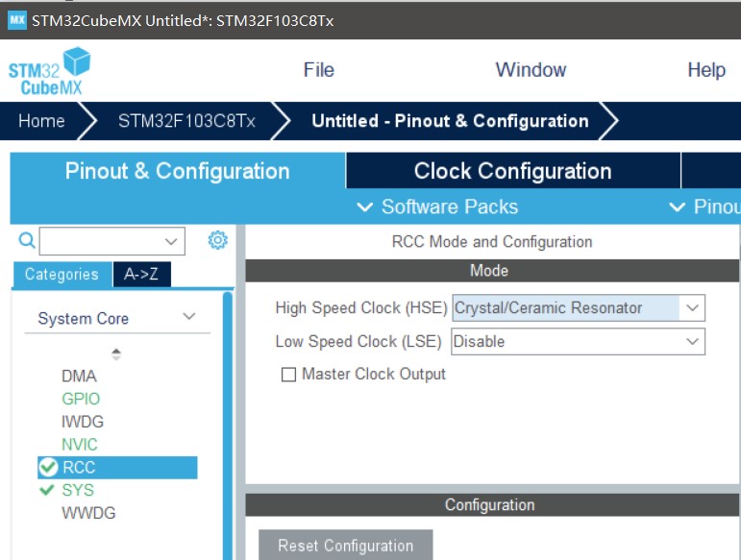
Task: Click the Untitled - Pinout & Configuration breadcrumb
Action: [x=450, y=121]
